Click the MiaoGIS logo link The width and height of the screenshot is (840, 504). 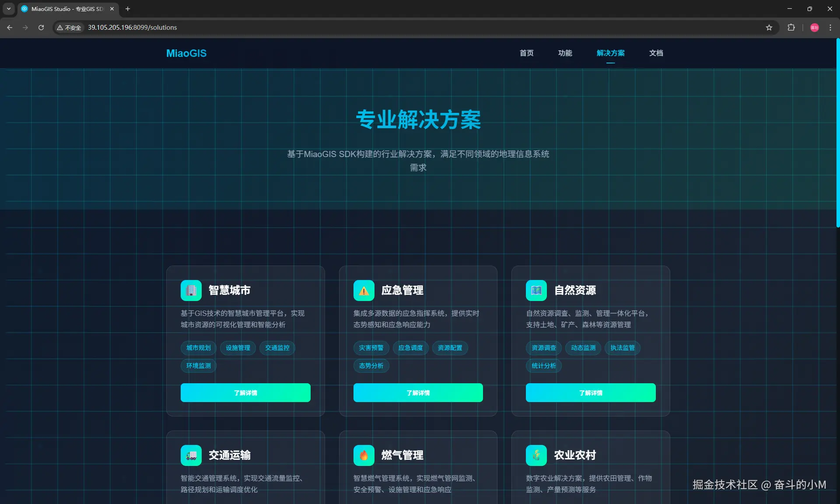(186, 53)
